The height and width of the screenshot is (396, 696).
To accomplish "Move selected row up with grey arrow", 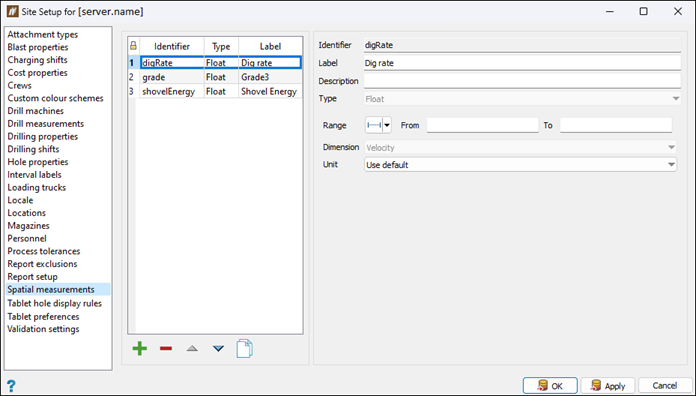I will (x=192, y=348).
